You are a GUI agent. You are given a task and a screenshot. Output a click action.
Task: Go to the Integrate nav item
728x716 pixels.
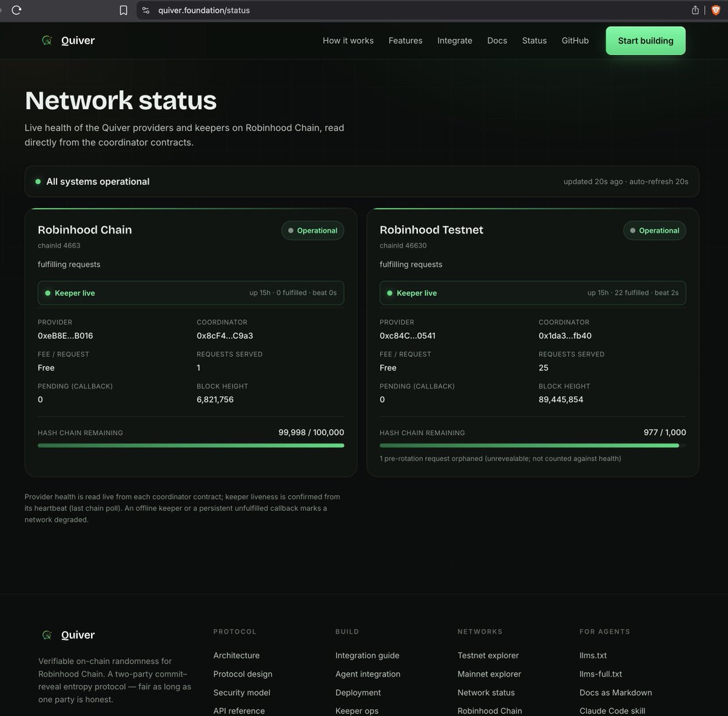454,41
